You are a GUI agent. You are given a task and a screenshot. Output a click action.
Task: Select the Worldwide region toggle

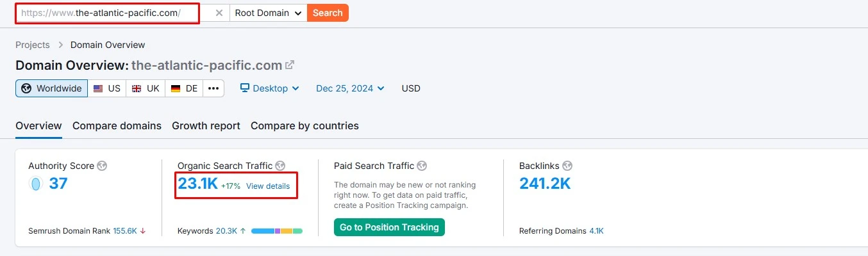(52, 88)
